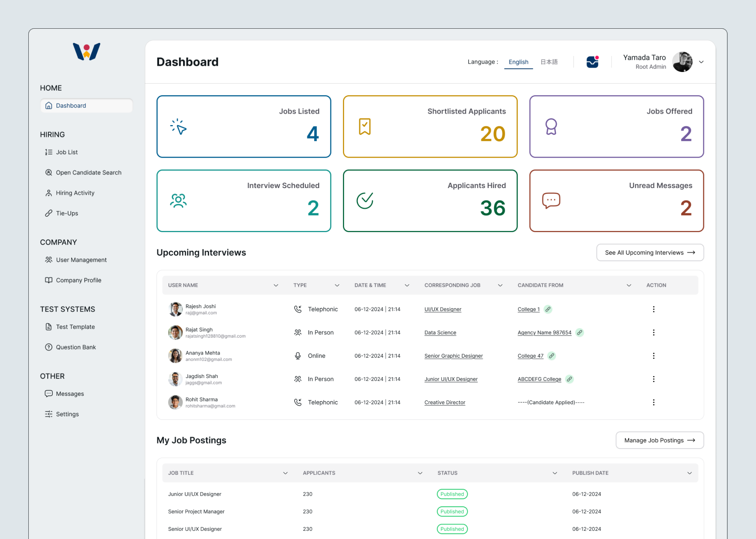The image size is (756, 539).
Task: Click the microphone icon in Ananya Mehta's row
Action: click(298, 356)
